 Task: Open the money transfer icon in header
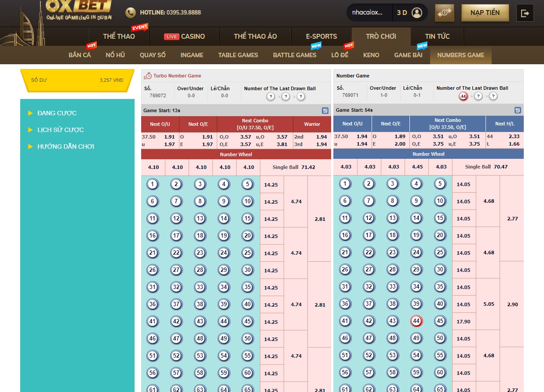coord(444,13)
